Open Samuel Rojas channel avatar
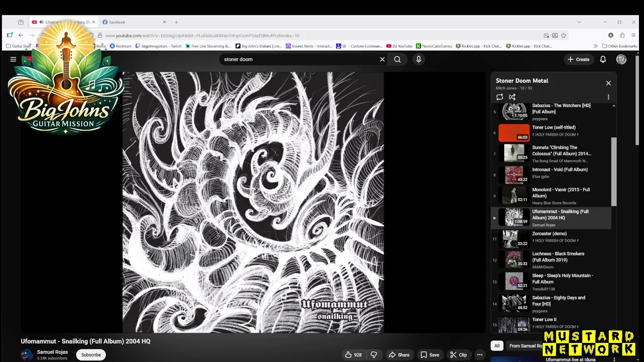644x362 pixels. [x=27, y=355]
